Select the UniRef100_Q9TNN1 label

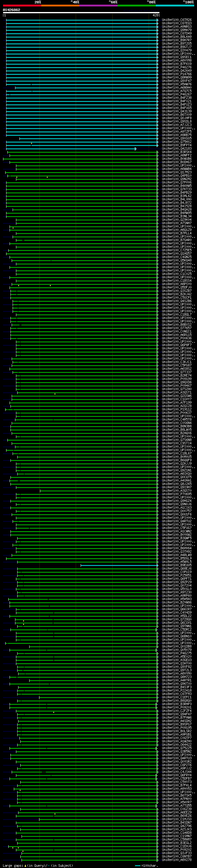(177, 626)
